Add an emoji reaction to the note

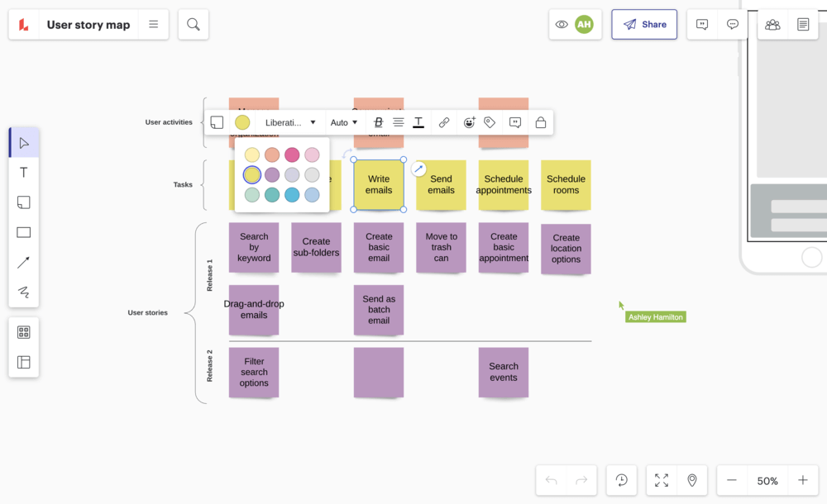(x=469, y=122)
